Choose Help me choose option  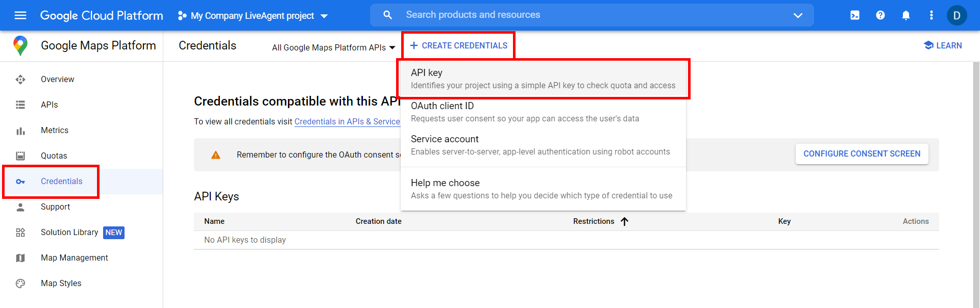[x=543, y=189]
